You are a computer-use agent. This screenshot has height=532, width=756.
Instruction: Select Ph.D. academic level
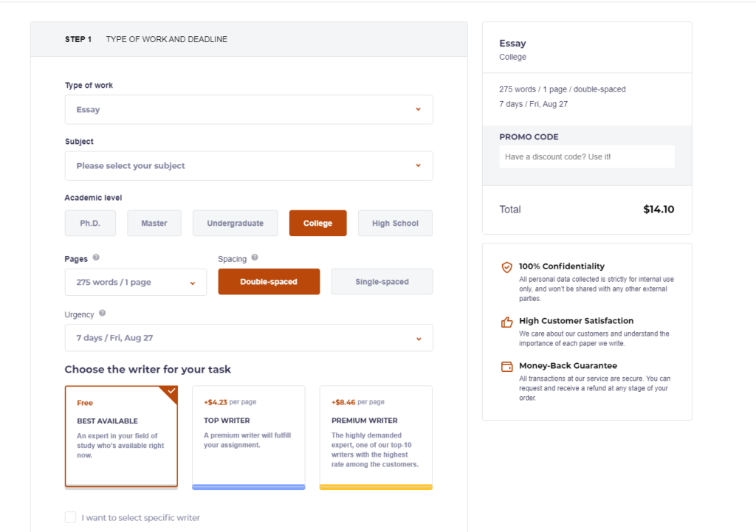coord(90,223)
